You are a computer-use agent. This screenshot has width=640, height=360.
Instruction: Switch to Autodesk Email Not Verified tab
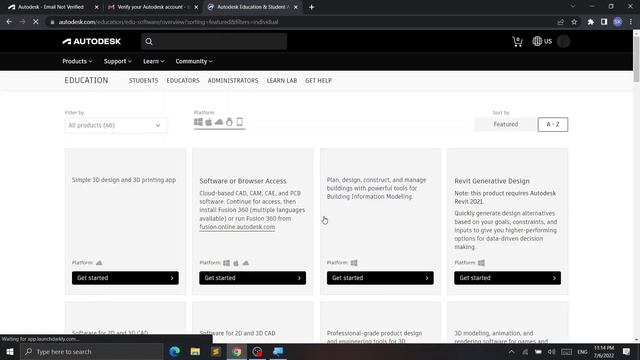(51, 7)
